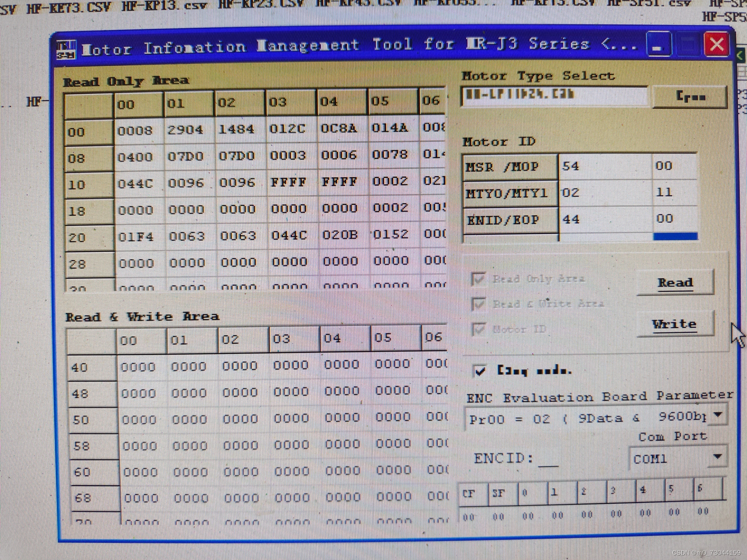Select the ENID/EOP value 44

(x=605, y=220)
